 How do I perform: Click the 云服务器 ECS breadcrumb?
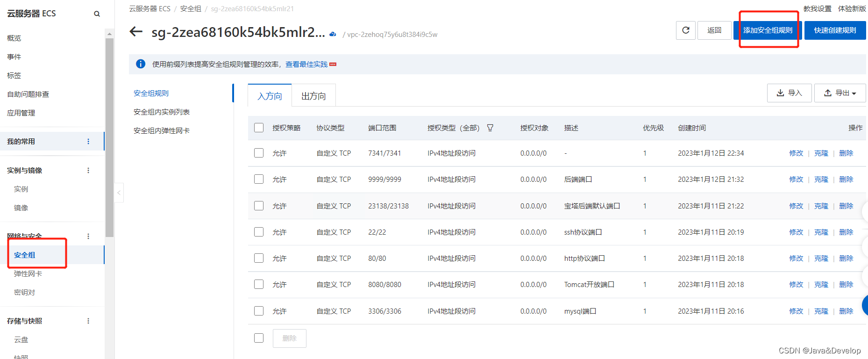pyautogui.click(x=150, y=8)
